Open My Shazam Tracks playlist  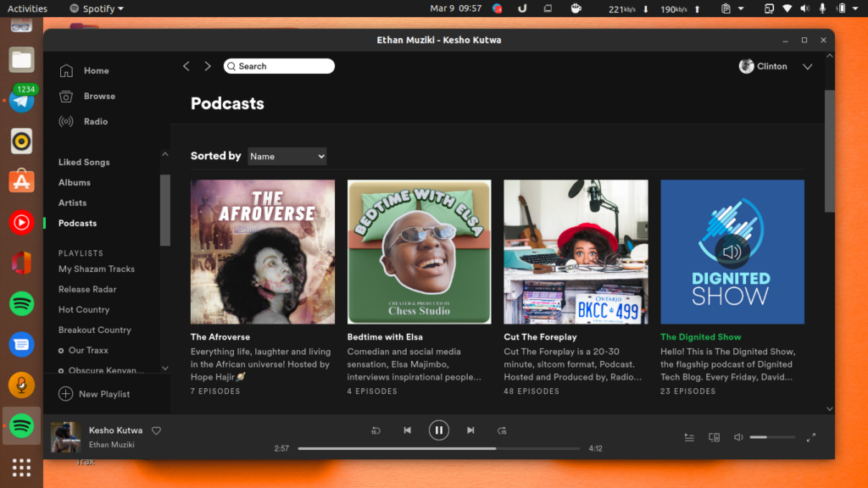click(97, 269)
